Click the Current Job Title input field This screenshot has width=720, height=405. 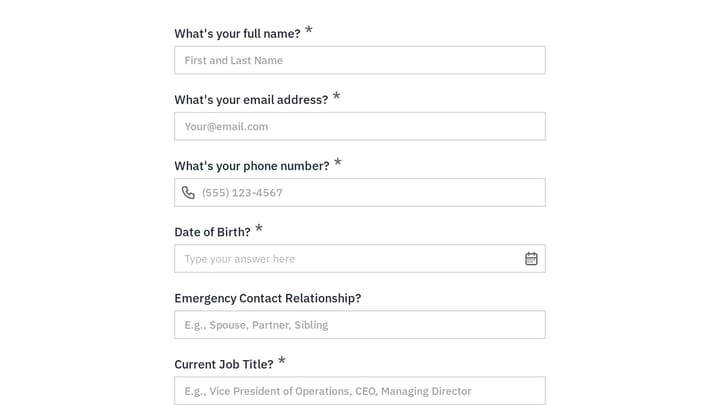tap(360, 391)
